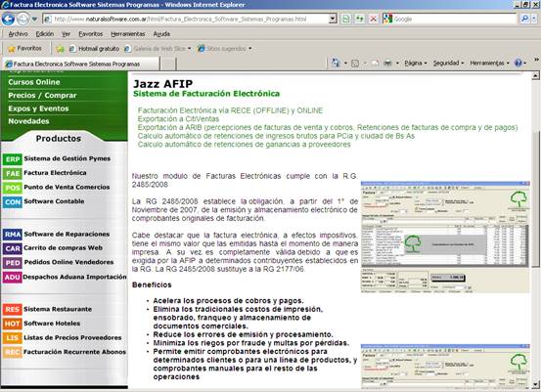Open the Archivo menu
The height and width of the screenshot is (392, 541).
tap(18, 34)
